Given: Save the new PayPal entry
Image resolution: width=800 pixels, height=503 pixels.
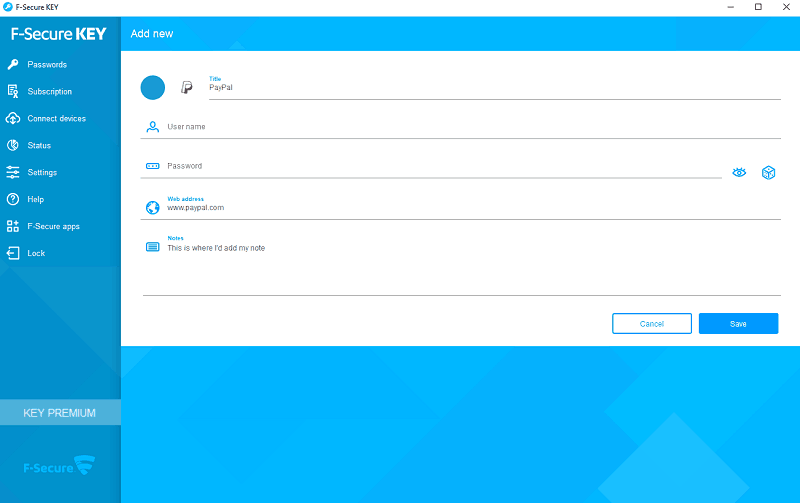Looking at the screenshot, I should (738, 323).
